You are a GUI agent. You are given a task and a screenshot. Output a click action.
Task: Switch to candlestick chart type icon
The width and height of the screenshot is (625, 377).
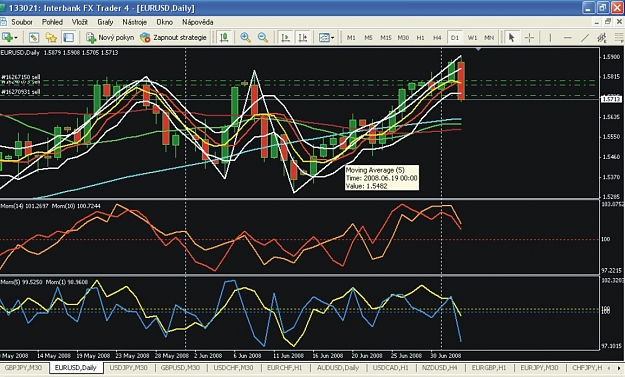point(224,37)
